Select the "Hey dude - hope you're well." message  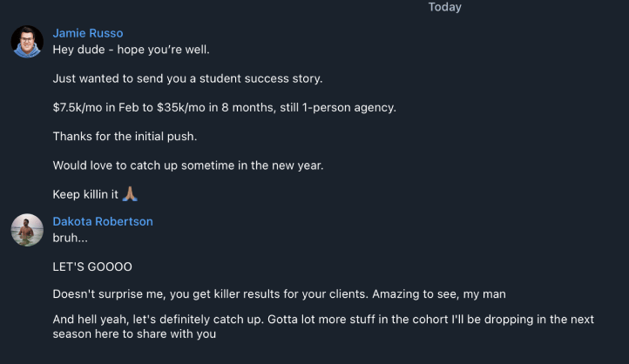[x=131, y=50]
